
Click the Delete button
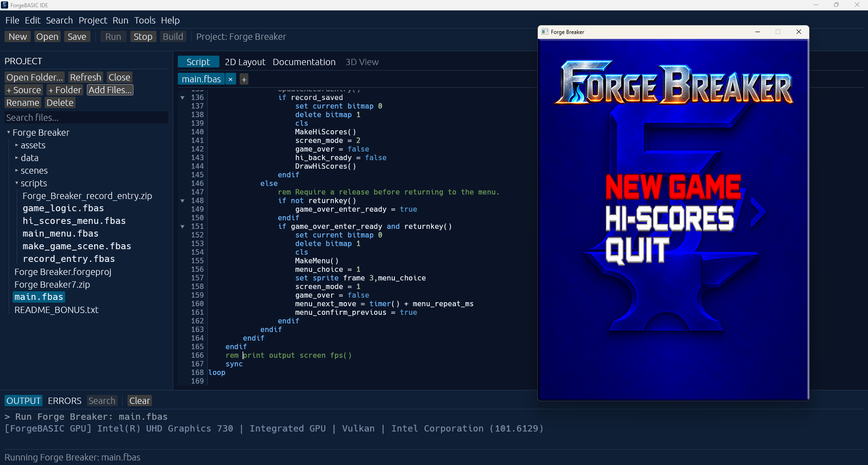pyautogui.click(x=60, y=103)
